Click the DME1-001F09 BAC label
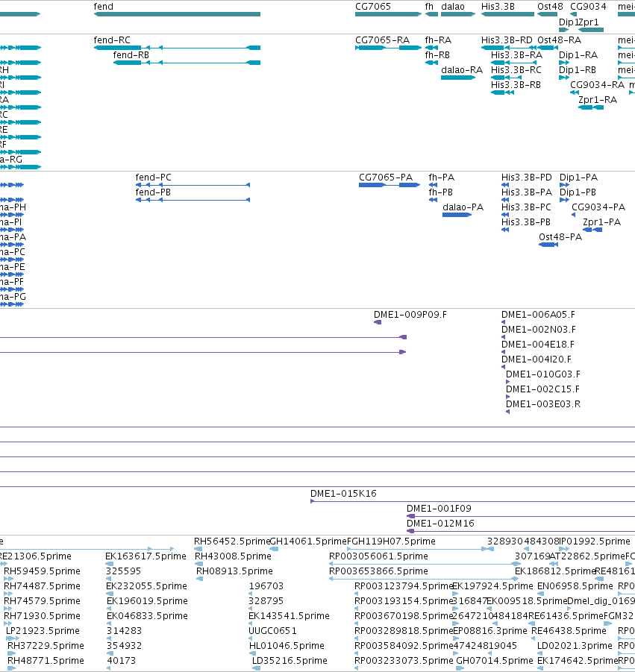Viewport: 635px width, 672px height. [439, 509]
